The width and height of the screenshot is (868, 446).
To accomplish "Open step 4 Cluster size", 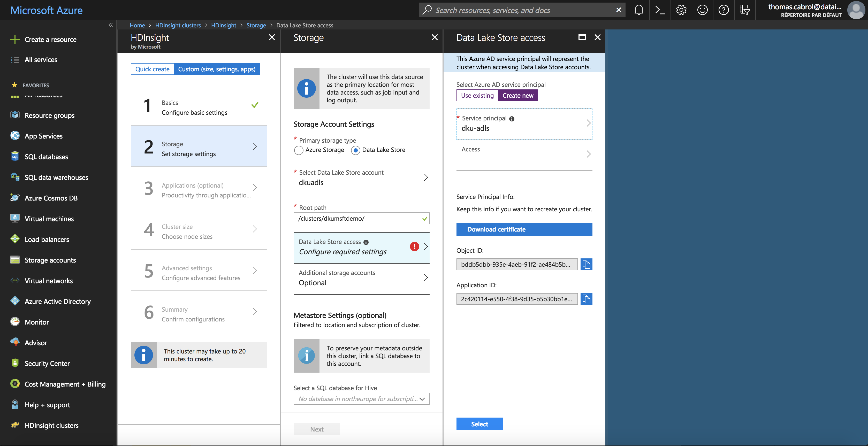I will tap(199, 229).
